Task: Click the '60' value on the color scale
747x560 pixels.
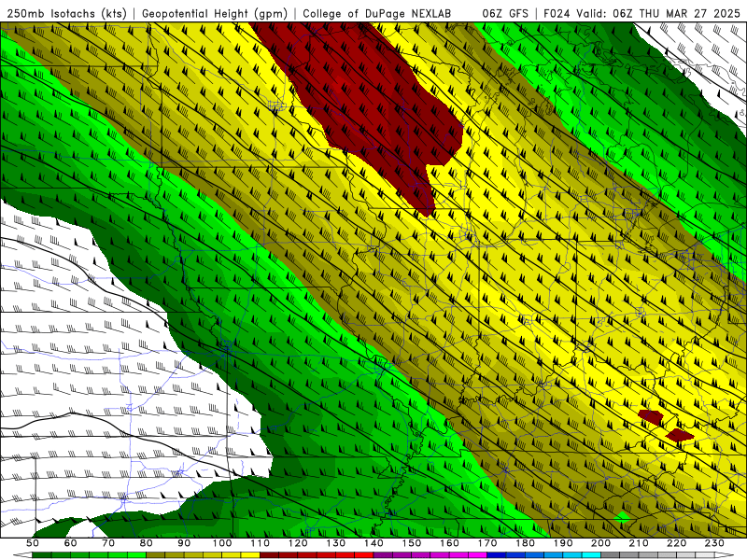Action: click(x=71, y=543)
